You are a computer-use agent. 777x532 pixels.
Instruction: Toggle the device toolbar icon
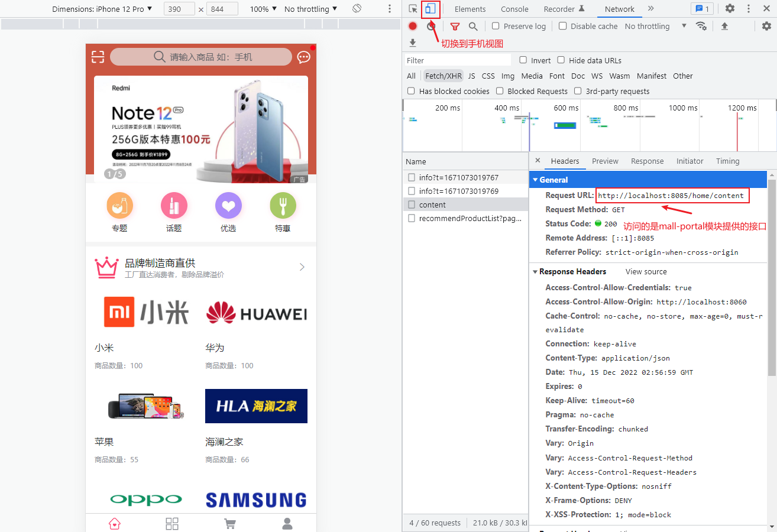click(431, 9)
